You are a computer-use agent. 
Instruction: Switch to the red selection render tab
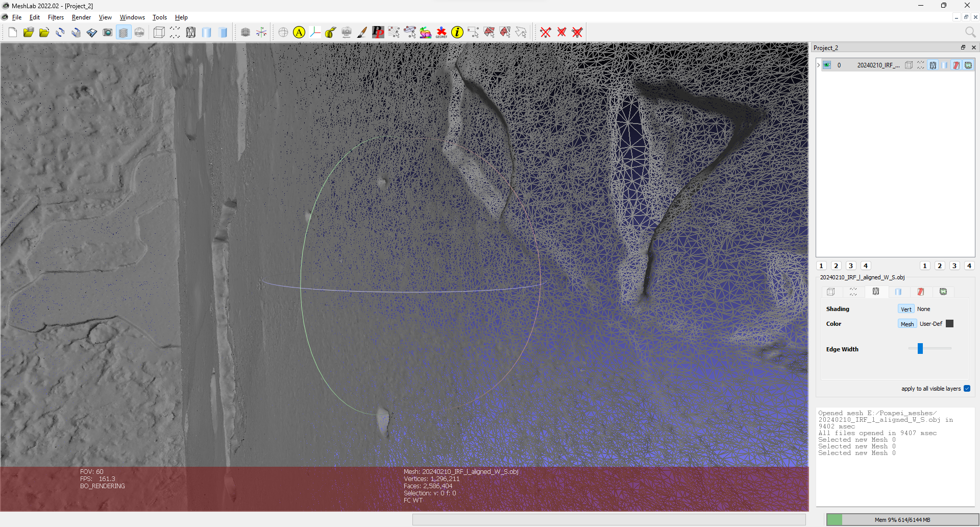921,292
